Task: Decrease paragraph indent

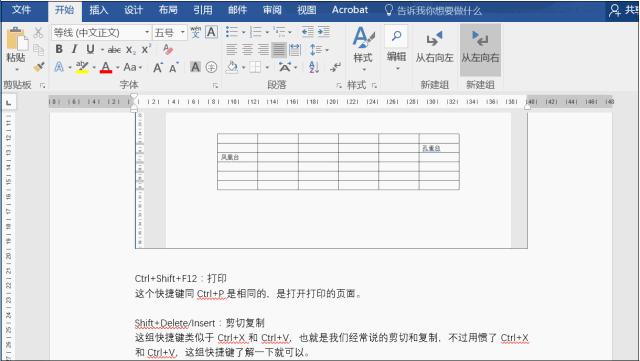Action: [307, 31]
